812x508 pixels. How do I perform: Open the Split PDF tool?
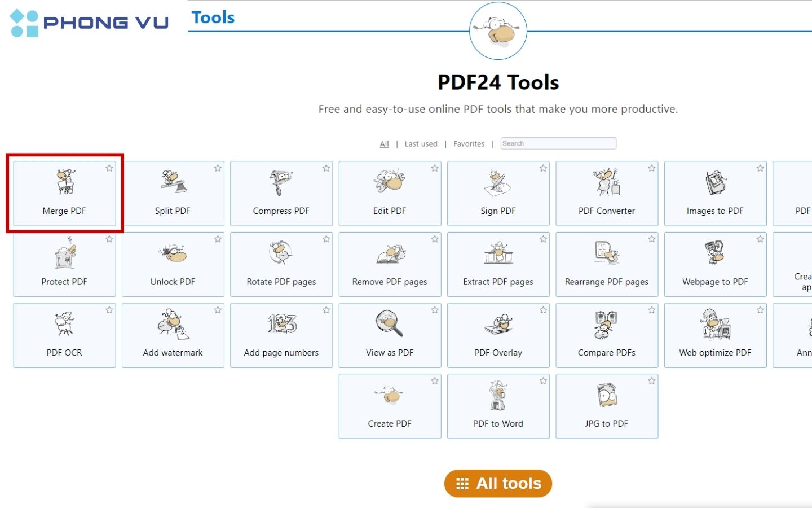coord(173,194)
